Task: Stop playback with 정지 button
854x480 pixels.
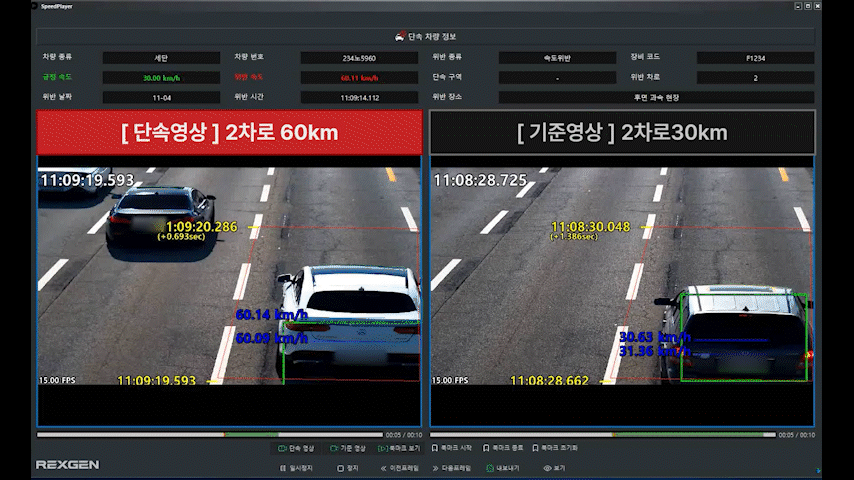Action: tap(347, 468)
